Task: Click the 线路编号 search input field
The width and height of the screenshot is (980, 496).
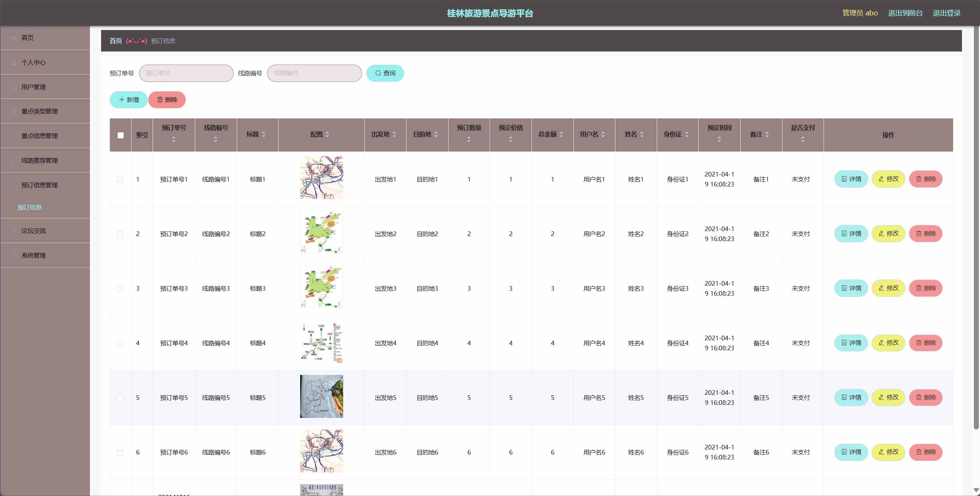Action: (x=314, y=73)
